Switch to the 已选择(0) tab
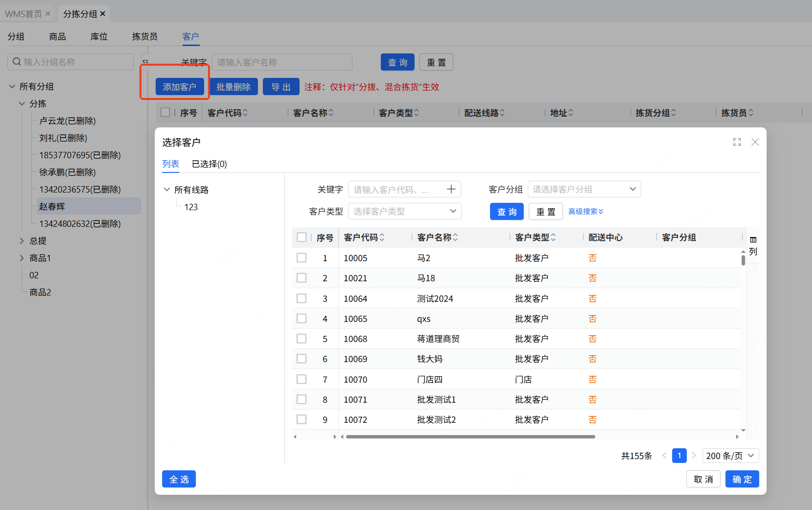The image size is (812, 510). (x=209, y=164)
